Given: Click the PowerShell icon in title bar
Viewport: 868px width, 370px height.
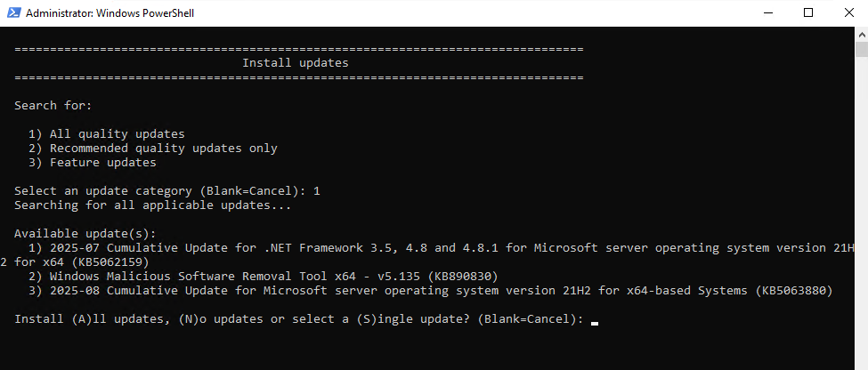Looking at the screenshot, I should point(14,12).
